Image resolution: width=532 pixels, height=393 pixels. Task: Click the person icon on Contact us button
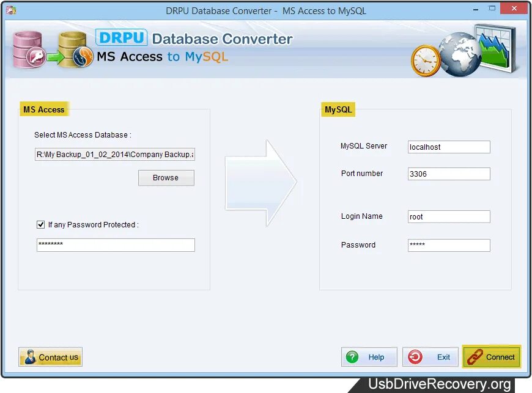(x=29, y=357)
